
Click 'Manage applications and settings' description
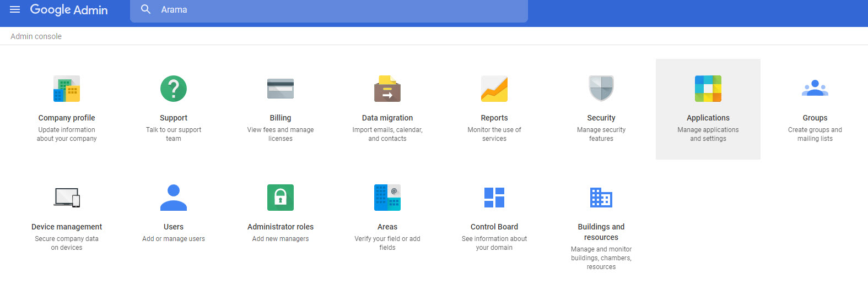click(708, 134)
